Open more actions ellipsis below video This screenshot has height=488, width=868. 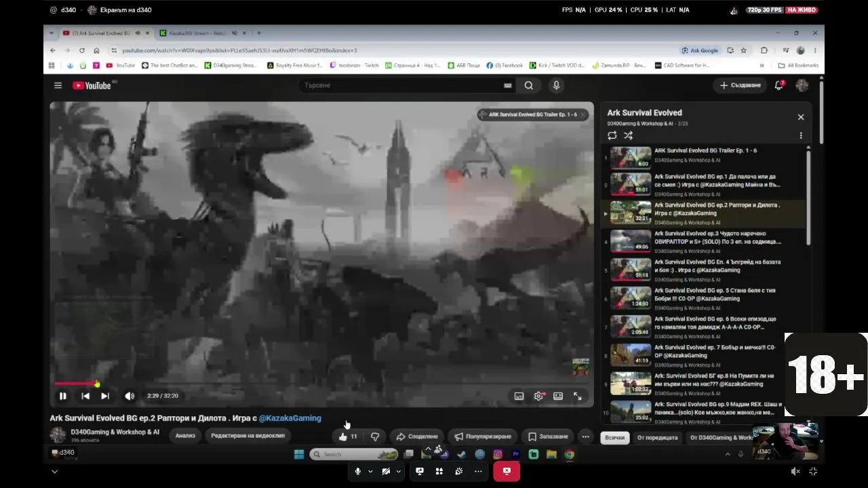585,436
